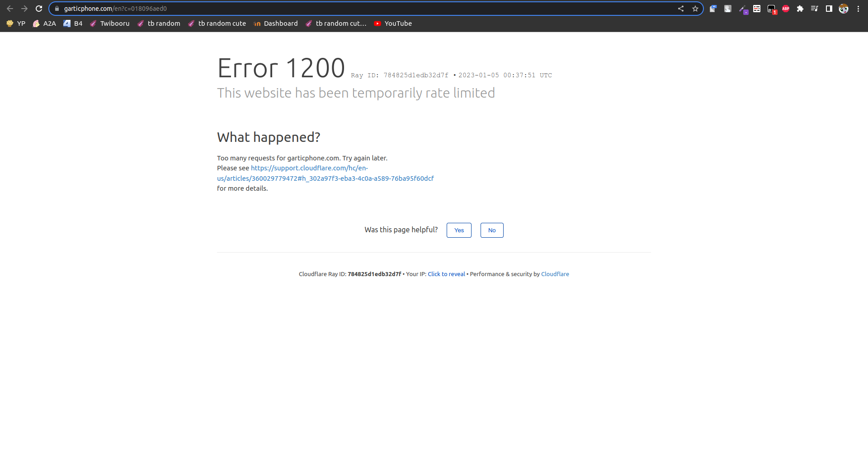Open the Extensions puzzle piece menu
This screenshot has width=868, height=451.
pos(800,9)
